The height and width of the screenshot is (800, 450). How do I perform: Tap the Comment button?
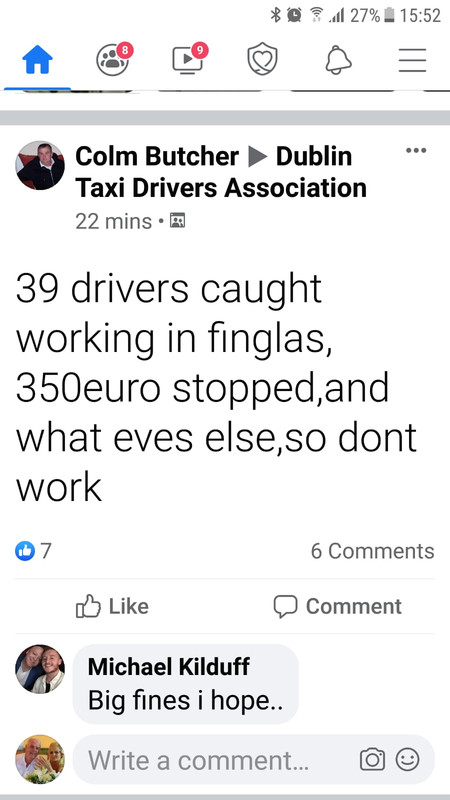click(x=337, y=606)
